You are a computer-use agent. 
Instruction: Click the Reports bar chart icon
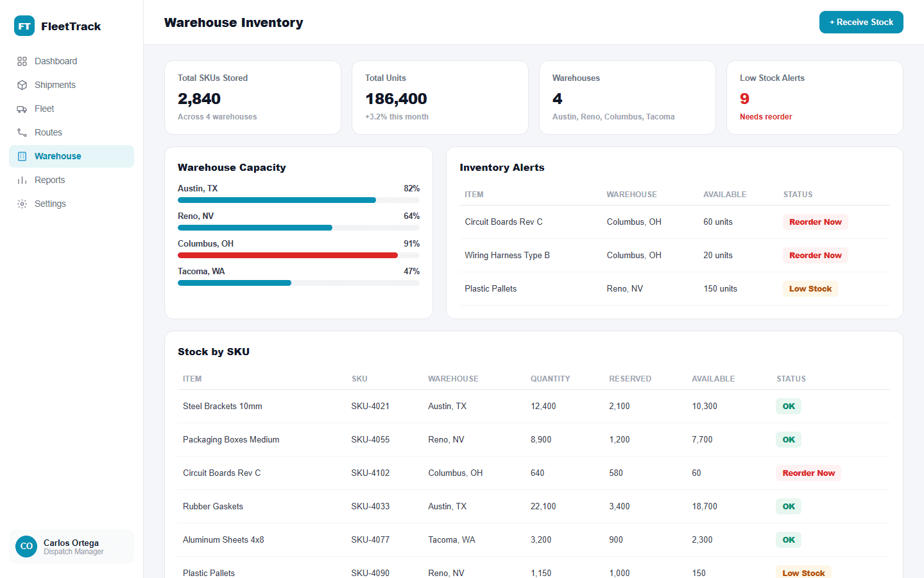tap(22, 180)
